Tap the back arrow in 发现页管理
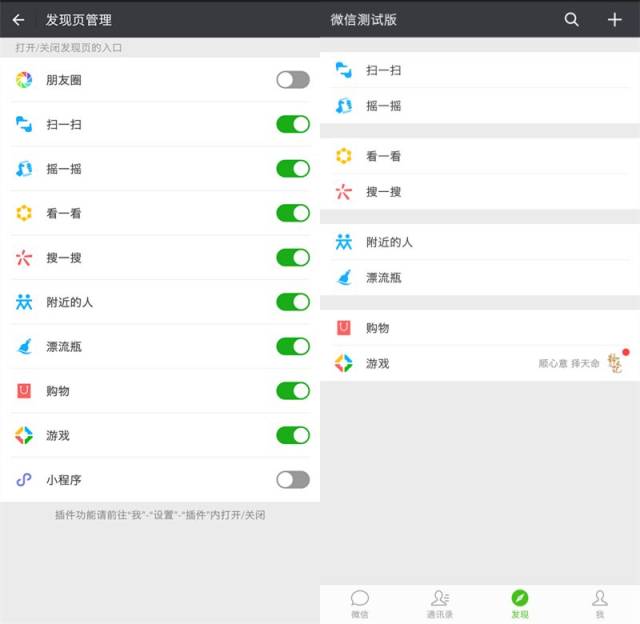The height and width of the screenshot is (624, 640). (x=18, y=20)
